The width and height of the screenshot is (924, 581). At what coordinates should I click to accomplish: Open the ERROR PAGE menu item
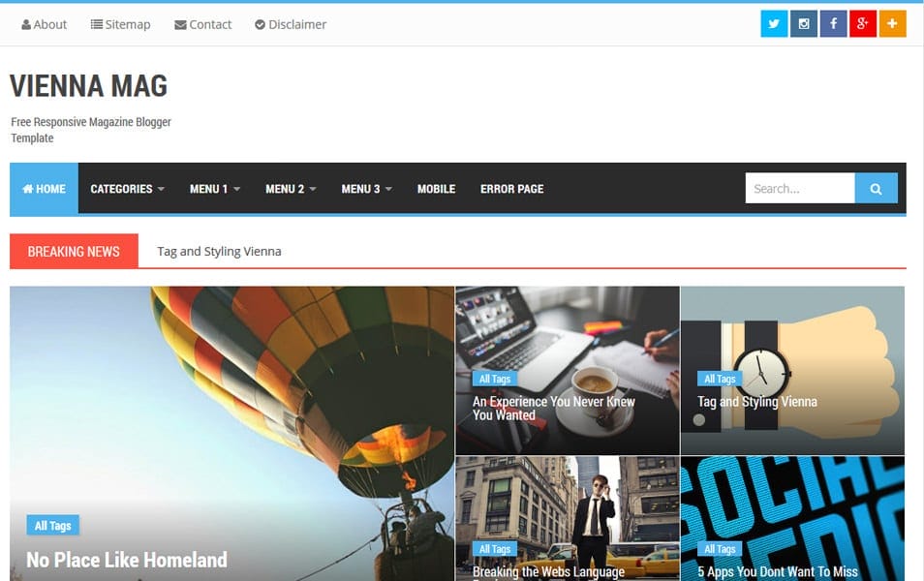tap(511, 189)
